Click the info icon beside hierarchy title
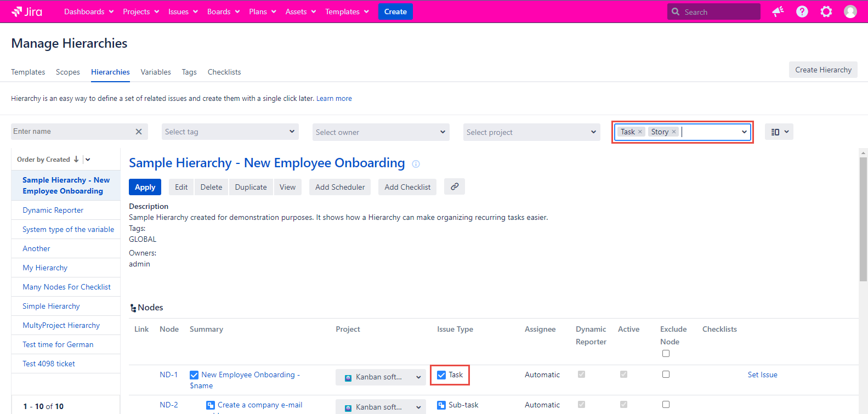 coord(416,164)
